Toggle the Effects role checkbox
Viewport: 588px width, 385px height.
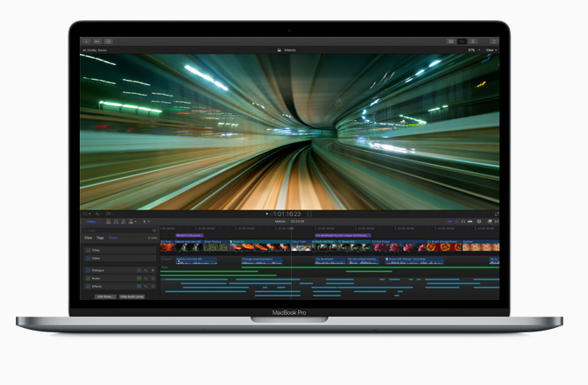88,286
